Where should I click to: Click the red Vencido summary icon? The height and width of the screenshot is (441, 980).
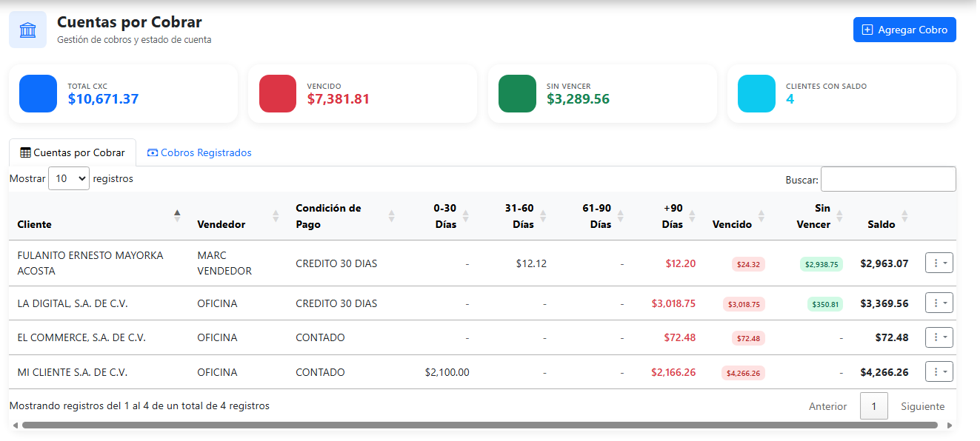277,93
